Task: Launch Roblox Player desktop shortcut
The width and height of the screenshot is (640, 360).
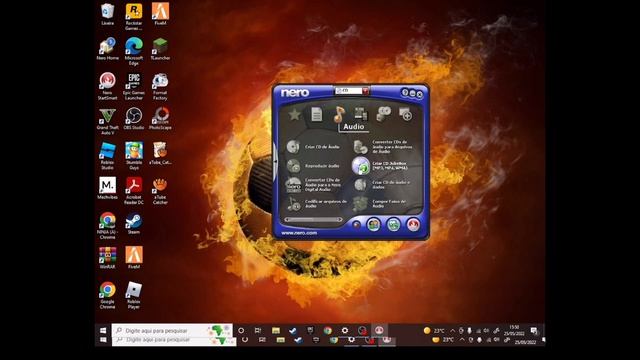Action: [x=134, y=295]
